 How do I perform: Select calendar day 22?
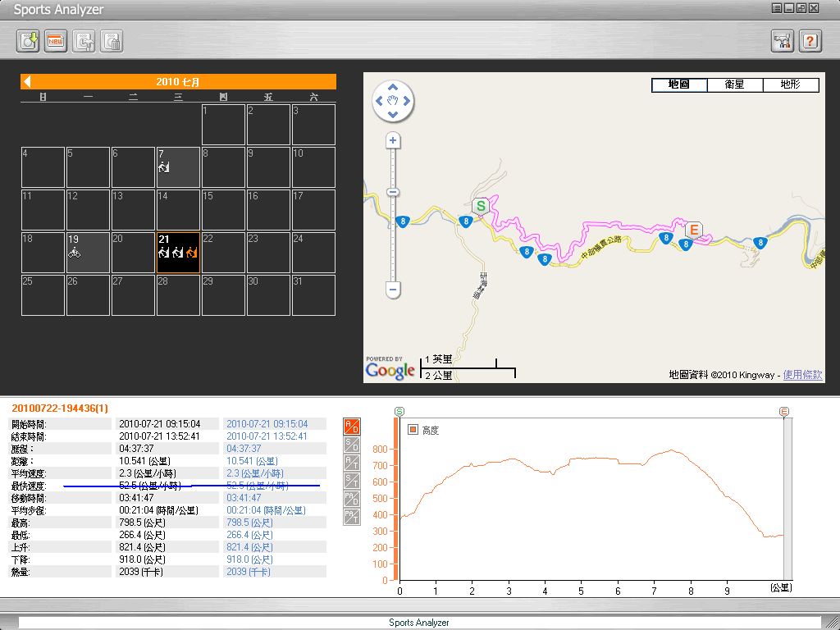pos(223,253)
